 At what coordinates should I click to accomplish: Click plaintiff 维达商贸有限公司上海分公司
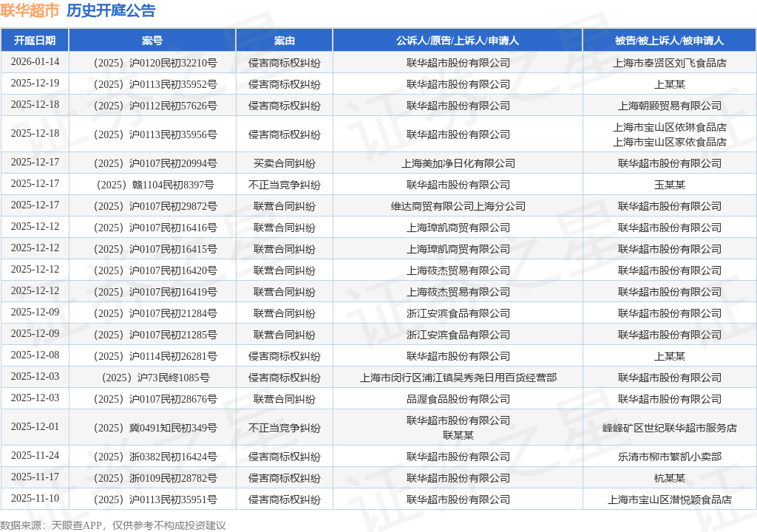(458, 206)
